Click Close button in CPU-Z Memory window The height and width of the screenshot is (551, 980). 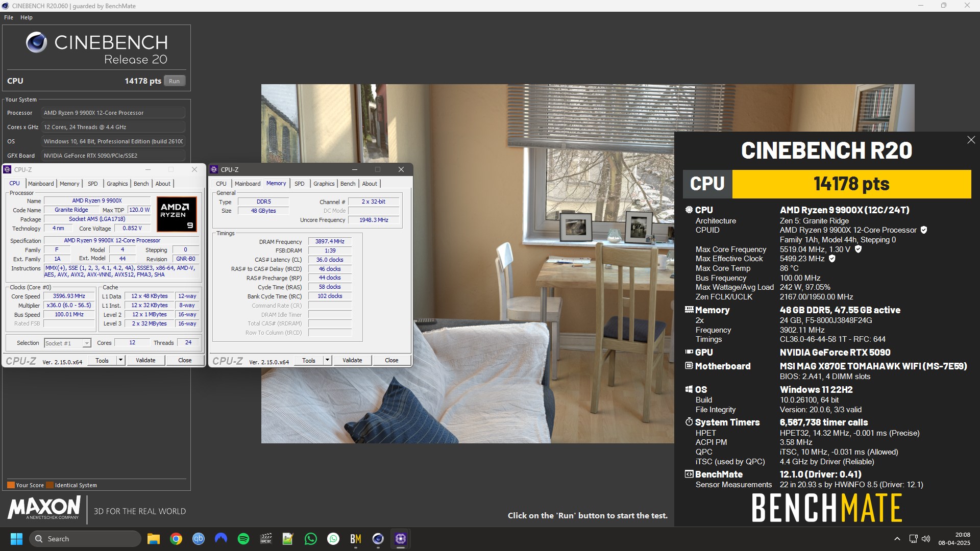pos(391,360)
